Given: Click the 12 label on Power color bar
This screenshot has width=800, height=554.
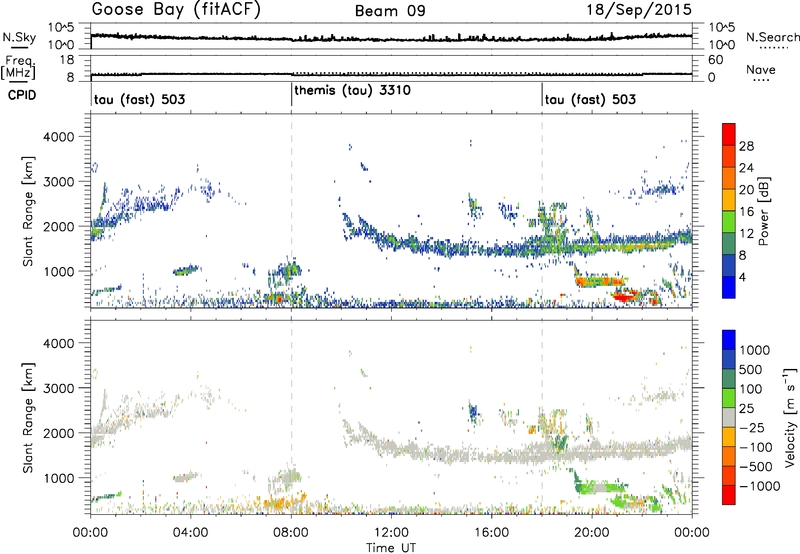Looking at the screenshot, I should point(746,234).
